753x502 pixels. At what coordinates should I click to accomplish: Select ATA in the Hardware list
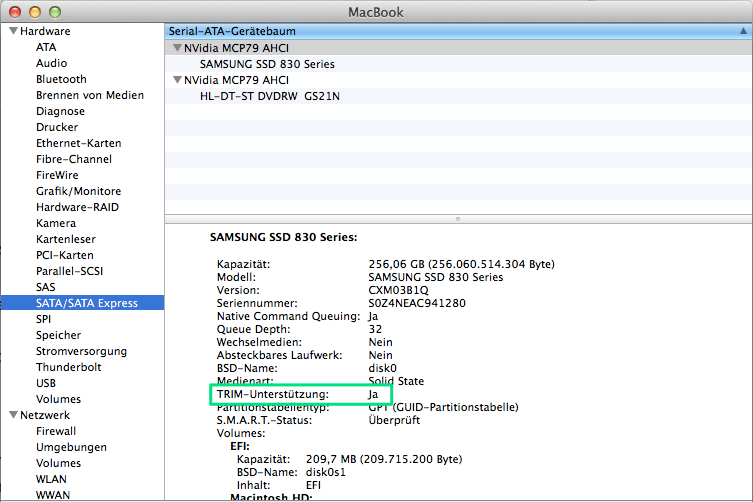[46, 47]
